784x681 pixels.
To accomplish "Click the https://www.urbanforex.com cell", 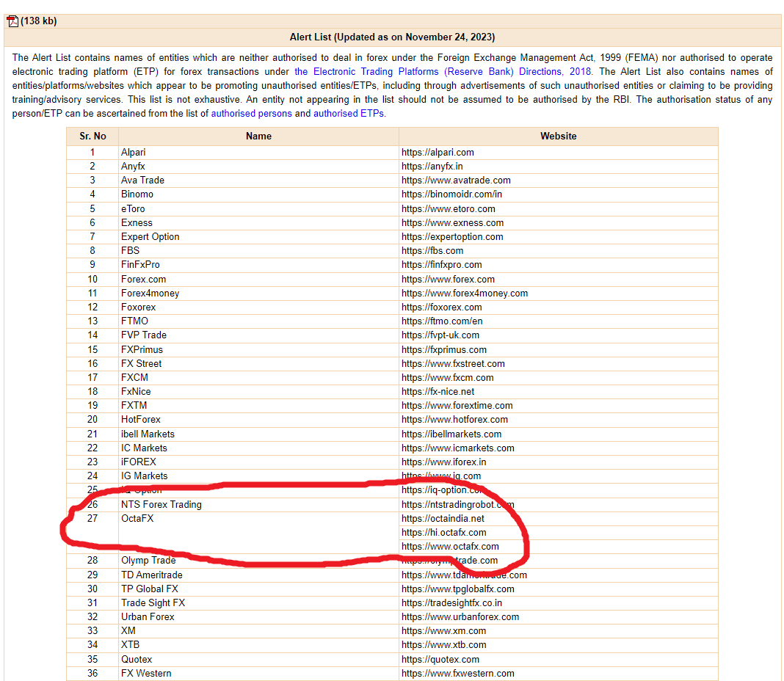I will 559,617.
